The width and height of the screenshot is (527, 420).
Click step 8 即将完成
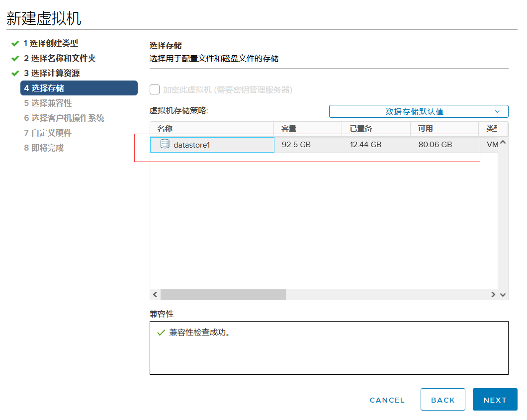[44, 148]
